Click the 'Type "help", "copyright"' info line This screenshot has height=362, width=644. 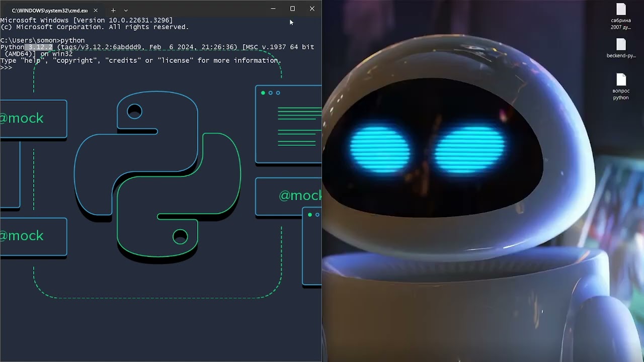pyautogui.click(x=140, y=60)
